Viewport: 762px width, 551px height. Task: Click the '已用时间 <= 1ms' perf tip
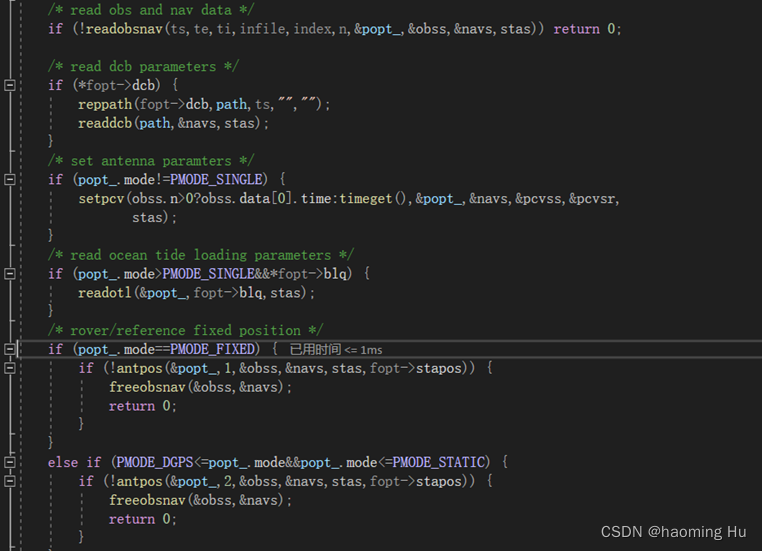(x=336, y=350)
